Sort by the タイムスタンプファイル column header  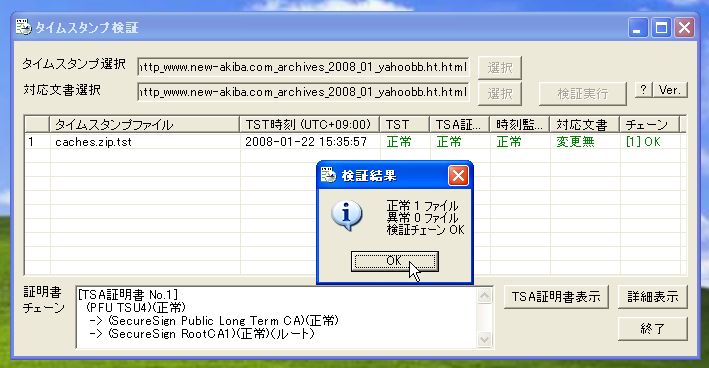145,124
